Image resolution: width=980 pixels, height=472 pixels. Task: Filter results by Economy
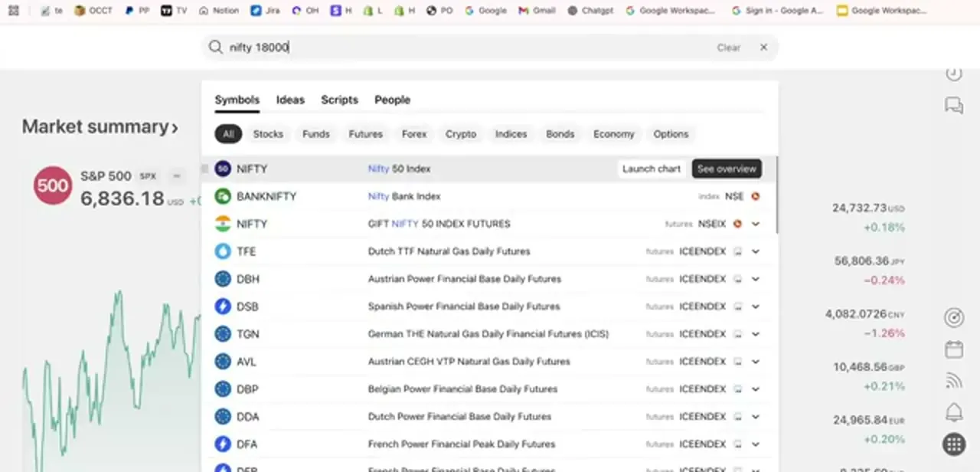[x=614, y=134]
